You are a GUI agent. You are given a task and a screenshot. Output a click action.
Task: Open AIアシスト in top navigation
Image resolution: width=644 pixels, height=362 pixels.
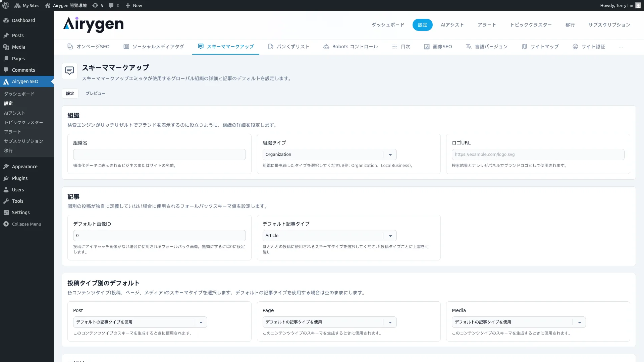pos(452,25)
